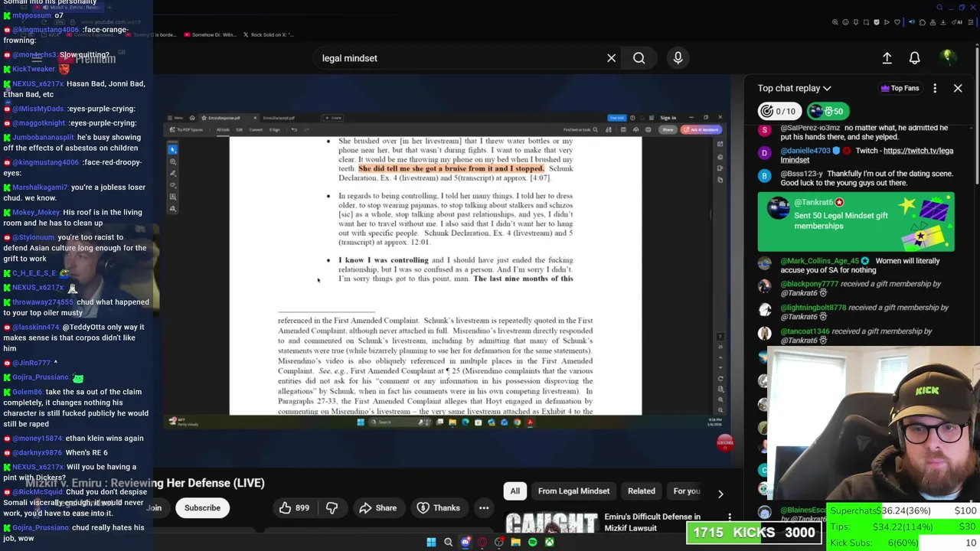Open the Top Fans leaderboard
This screenshot has height=551, width=980.
click(900, 88)
